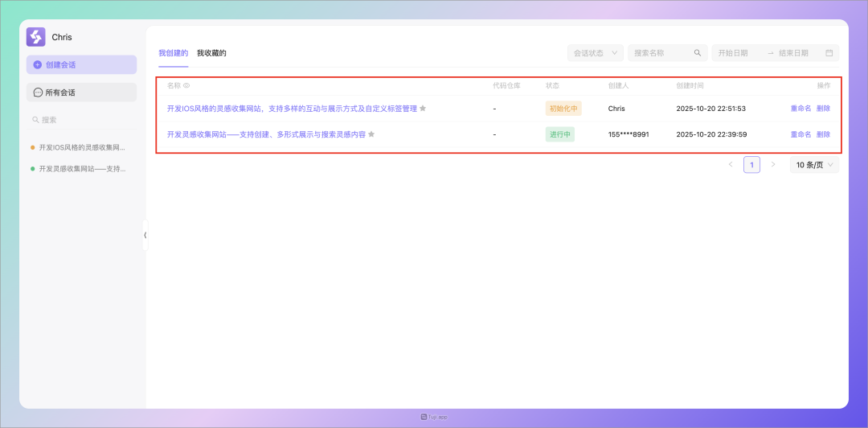Open link 开发灵感收集网站——支持创建、多形式展示与搜索灵感内容
Viewport: 868px width, 428px height.
click(266, 134)
